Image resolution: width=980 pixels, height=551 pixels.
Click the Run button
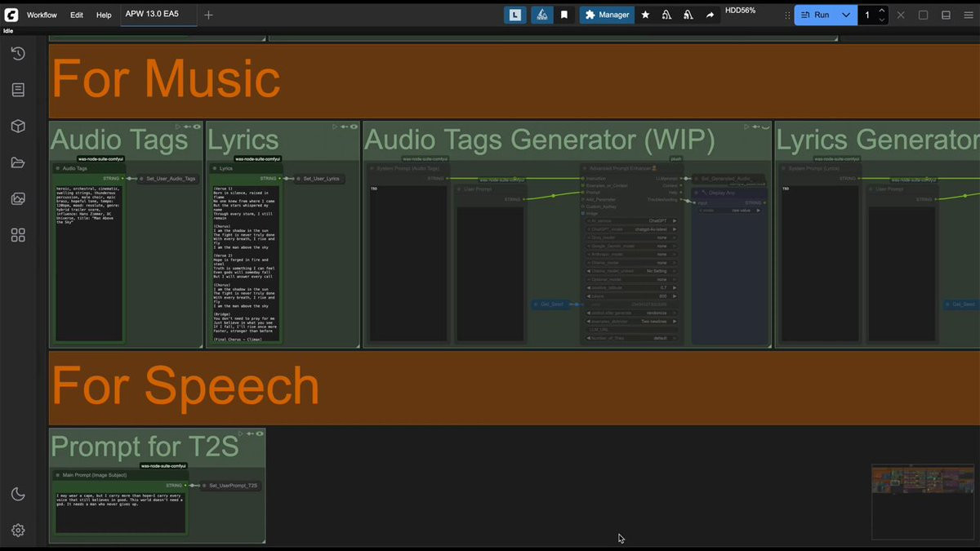point(814,15)
